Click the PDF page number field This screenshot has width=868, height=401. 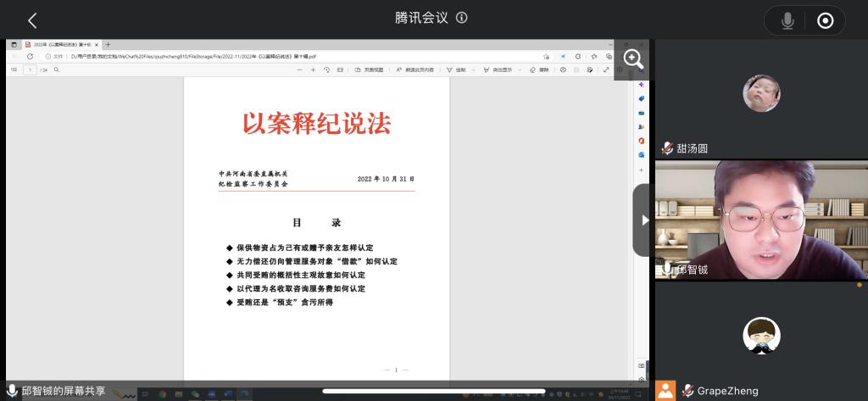click(29, 70)
